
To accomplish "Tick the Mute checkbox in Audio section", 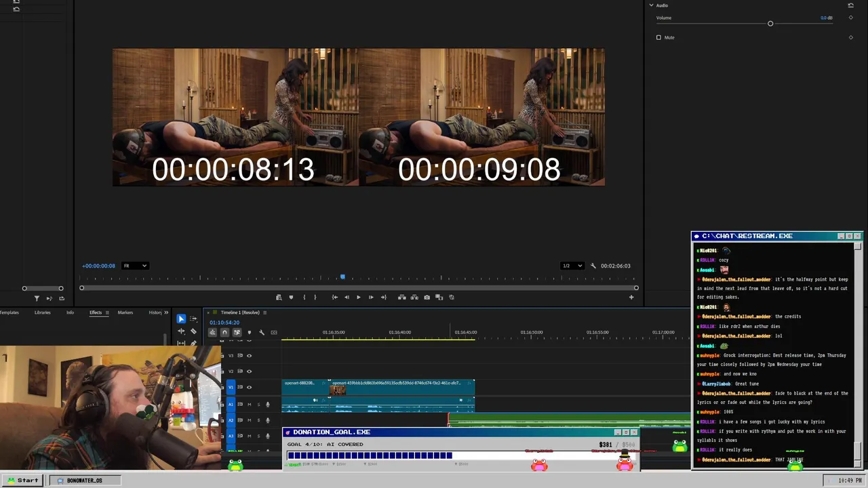I will 658,37.
